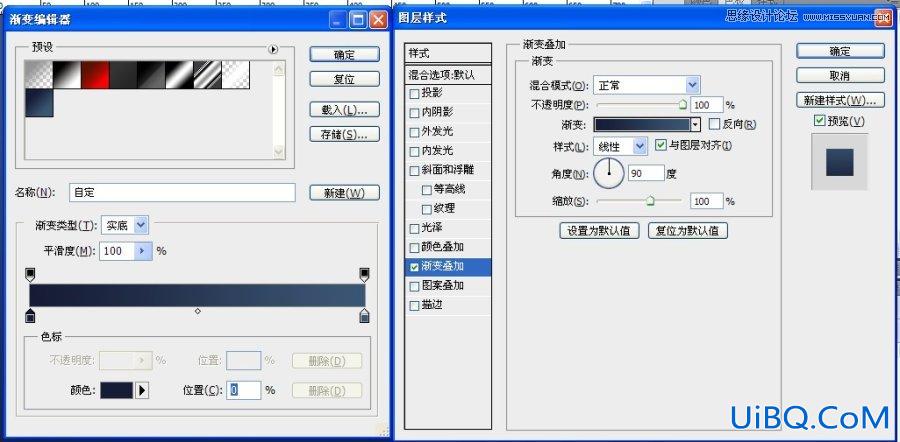Enable the 颜色叠加 checkbox
Image resolution: width=900 pixels, height=442 pixels.
pyautogui.click(x=414, y=248)
